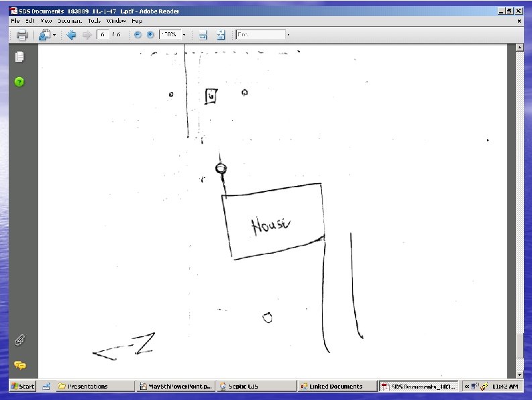The width and height of the screenshot is (532, 400).
Task: Open the Find options dropdown arrow
Action: (x=288, y=35)
